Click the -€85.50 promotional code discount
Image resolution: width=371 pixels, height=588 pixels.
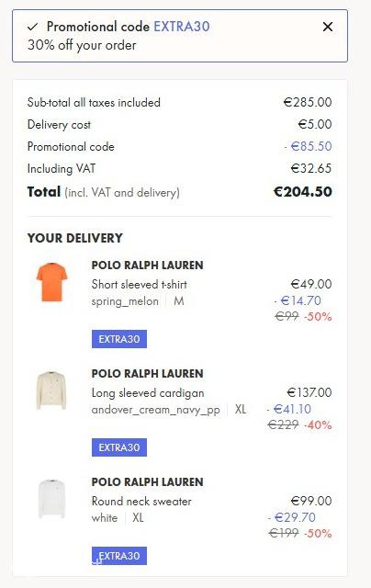[308, 146]
